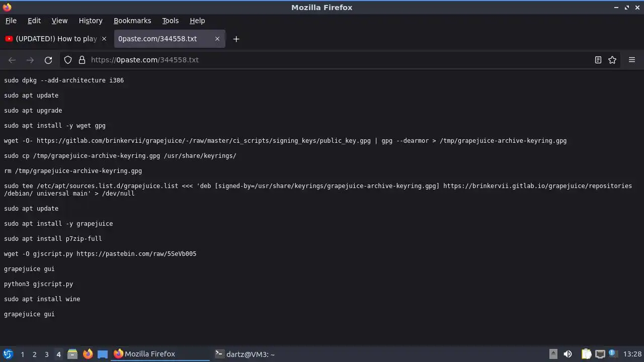Open a new tab with plus button
Screen dimensions: 644x362
point(236,39)
